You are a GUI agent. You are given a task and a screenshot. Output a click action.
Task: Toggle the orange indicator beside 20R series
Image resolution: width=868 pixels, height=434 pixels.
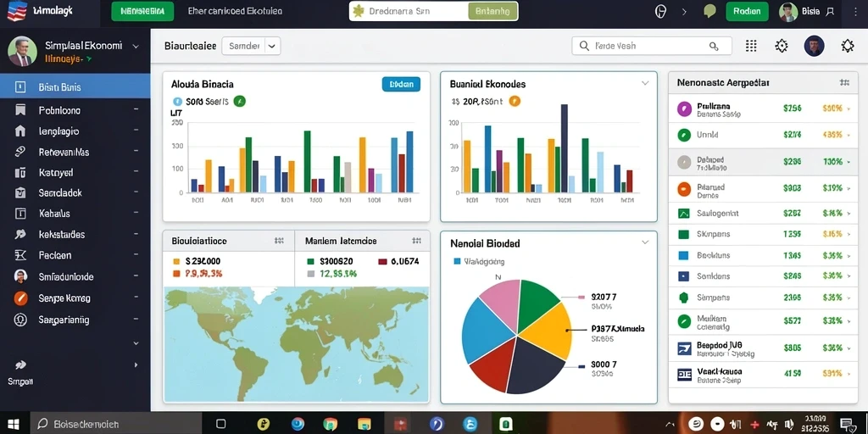[515, 102]
